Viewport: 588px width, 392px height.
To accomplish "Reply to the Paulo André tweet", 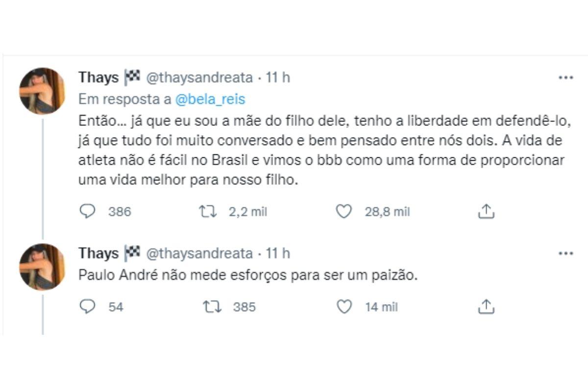I will pos(87,307).
